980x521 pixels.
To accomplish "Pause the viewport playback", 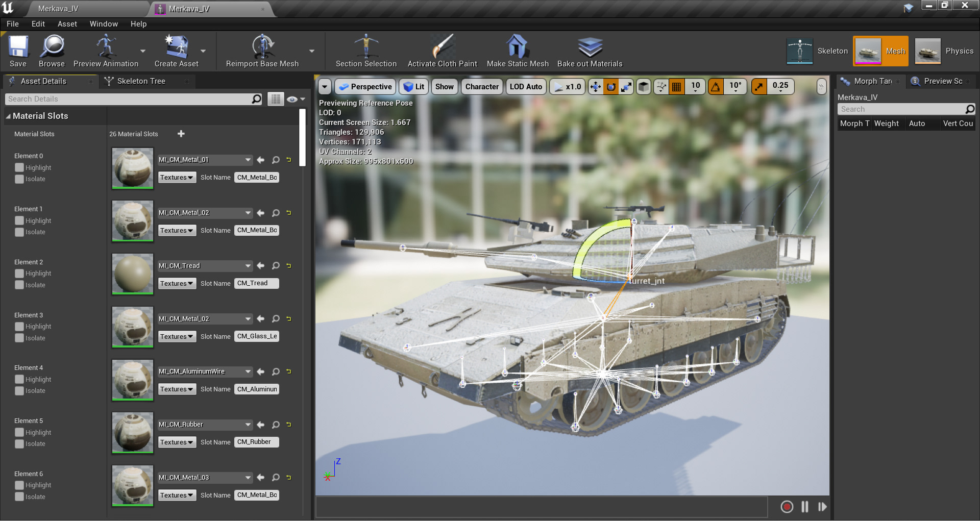I will (x=805, y=507).
